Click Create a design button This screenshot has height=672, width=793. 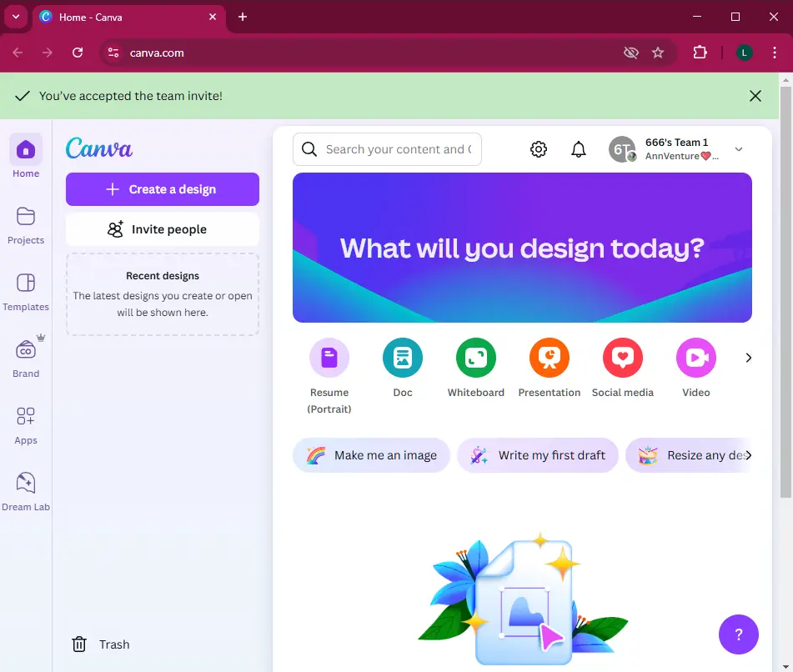click(x=163, y=189)
